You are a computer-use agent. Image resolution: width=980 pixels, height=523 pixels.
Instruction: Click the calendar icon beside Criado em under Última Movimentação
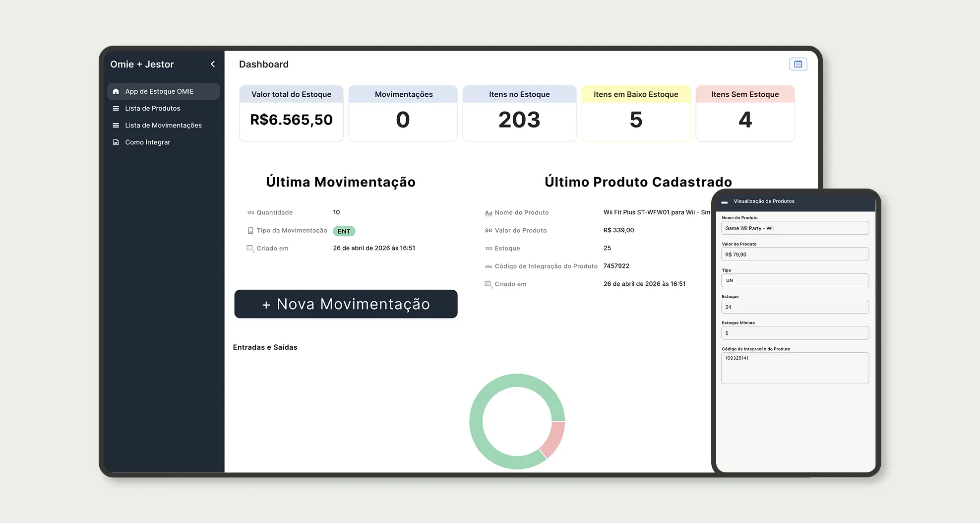click(x=250, y=248)
